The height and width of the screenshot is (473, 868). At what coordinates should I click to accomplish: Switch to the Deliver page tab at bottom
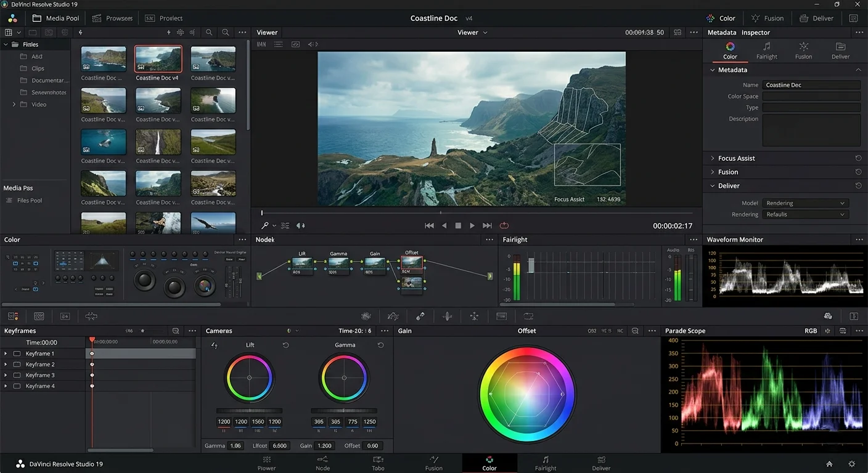[601, 463]
